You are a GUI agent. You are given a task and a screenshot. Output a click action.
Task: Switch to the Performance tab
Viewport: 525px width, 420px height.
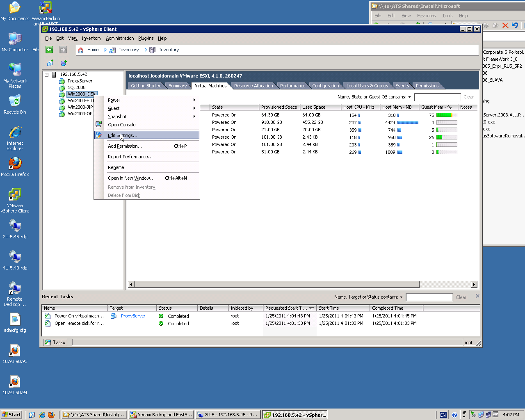tap(292, 86)
